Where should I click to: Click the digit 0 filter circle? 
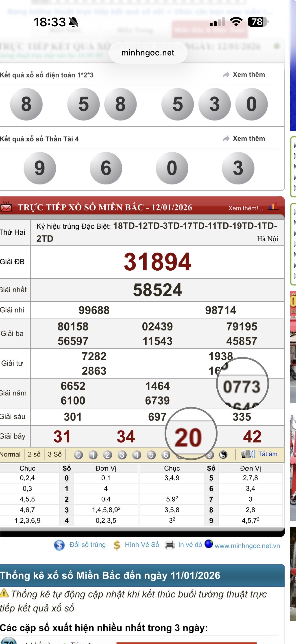pyautogui.click(x=78, y=455)
